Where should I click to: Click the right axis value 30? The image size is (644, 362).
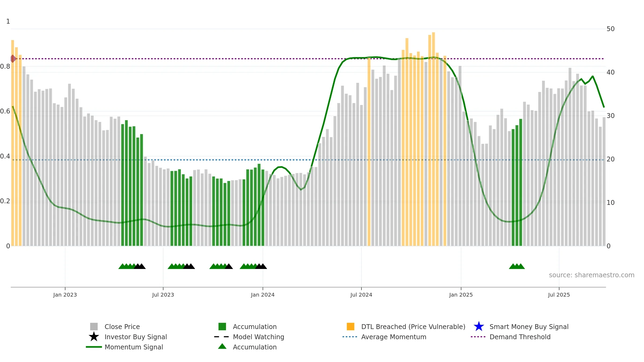610,116
